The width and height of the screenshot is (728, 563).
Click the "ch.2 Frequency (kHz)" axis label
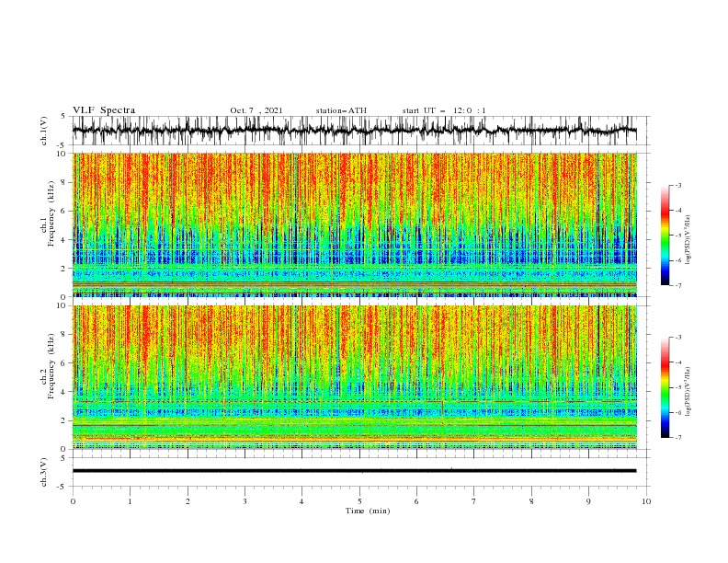tap(48, 366)
